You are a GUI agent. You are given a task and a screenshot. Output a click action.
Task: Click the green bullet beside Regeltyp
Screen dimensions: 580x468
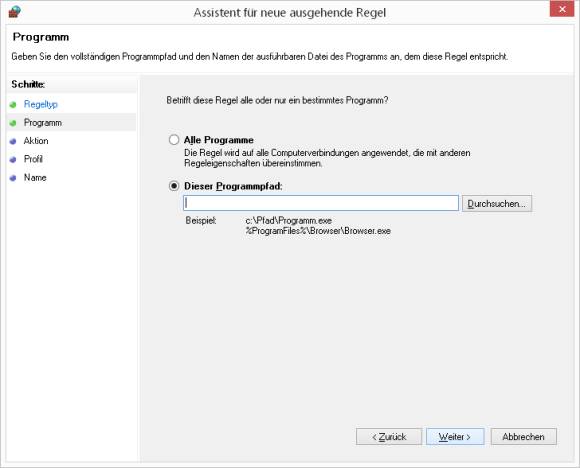pos(13,105)
